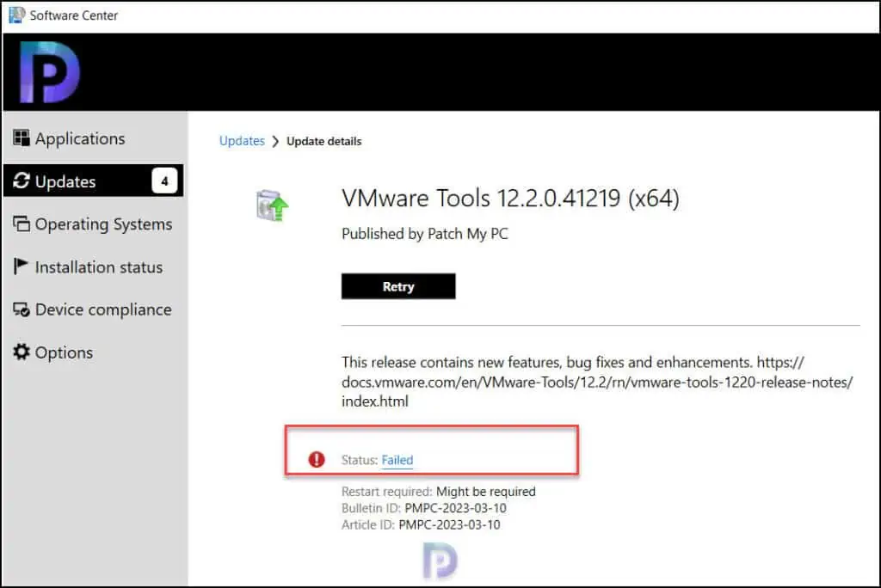Image resolution: width=881 pixels, height=588 pixels.
Task: Click the Update details breadcrumb text
Action: click(323, 142)
